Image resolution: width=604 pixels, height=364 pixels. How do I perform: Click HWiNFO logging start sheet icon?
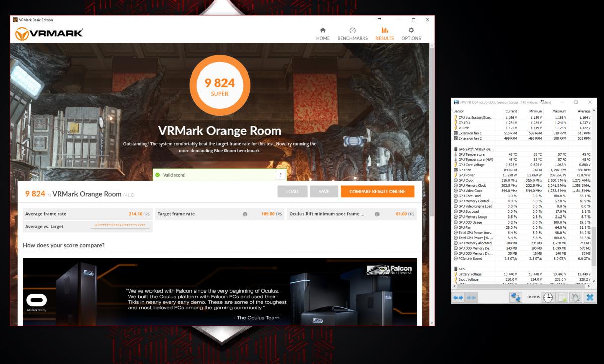click(x=562, y=297)
